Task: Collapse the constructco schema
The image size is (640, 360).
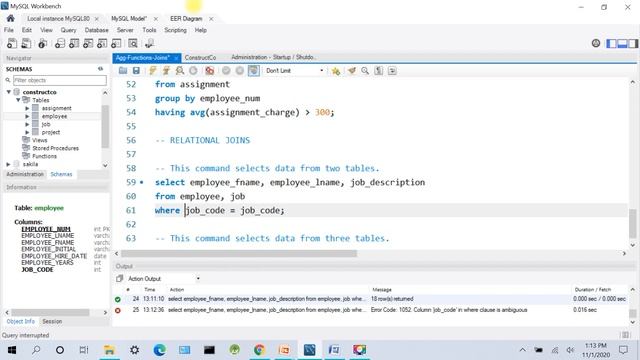Action: tap(9, 92)
